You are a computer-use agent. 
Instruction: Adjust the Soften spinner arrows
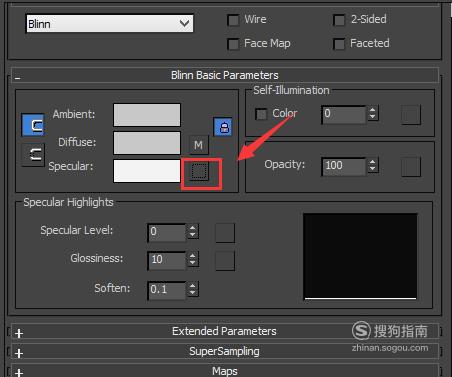(193, 289)
